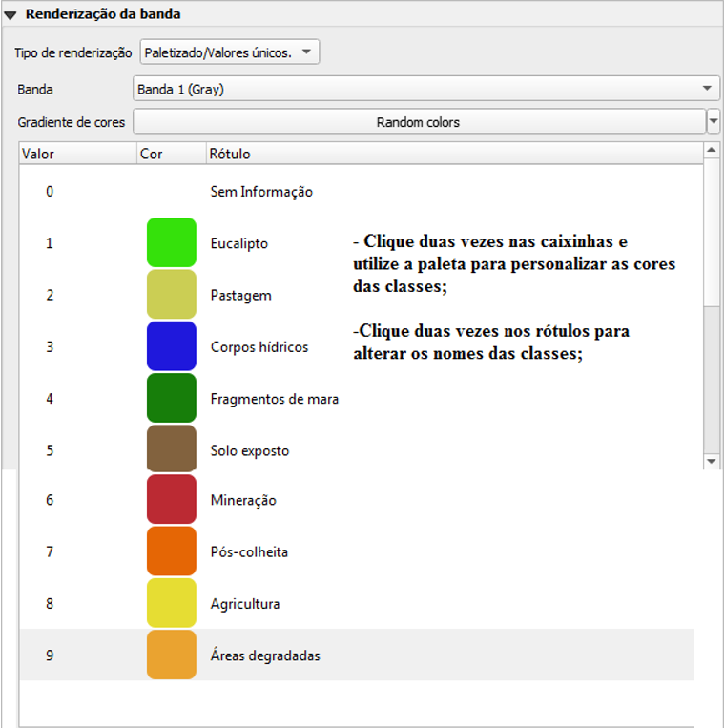Click value 5 in the Valor column
Image resolution: width=725 pixels, height=728 pixels.
[x=50, y=450]
